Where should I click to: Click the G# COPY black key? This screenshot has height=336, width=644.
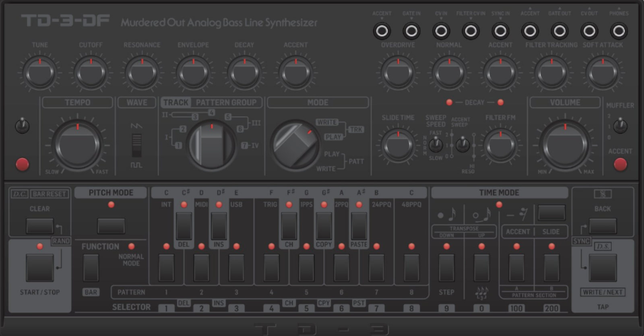pyautogui.click(x=324, y=226)
